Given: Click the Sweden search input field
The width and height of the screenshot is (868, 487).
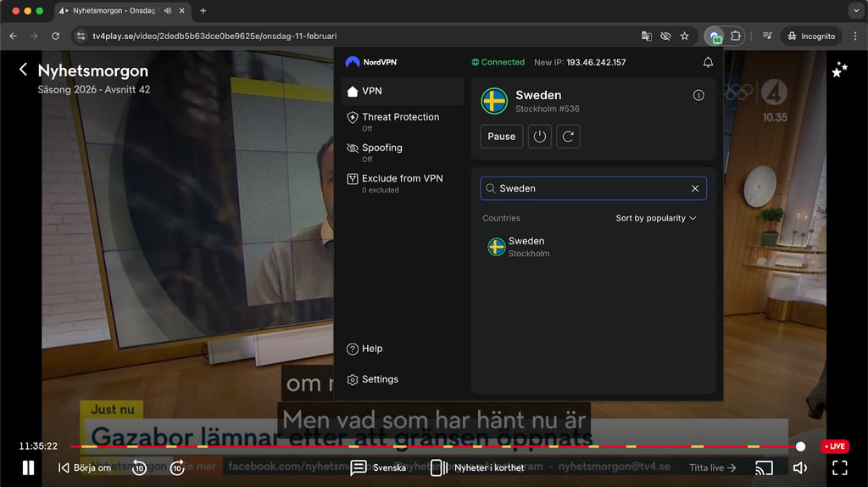Looking at the screenshot, I should point(593,188).
